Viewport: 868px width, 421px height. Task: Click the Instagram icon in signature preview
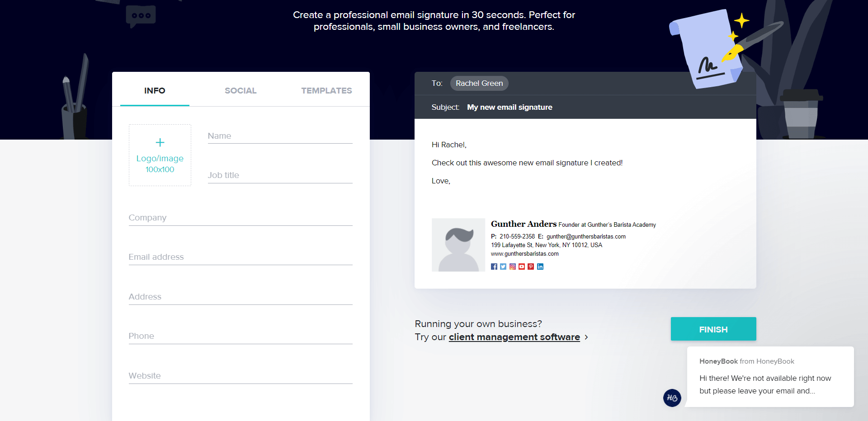point(513,267)
